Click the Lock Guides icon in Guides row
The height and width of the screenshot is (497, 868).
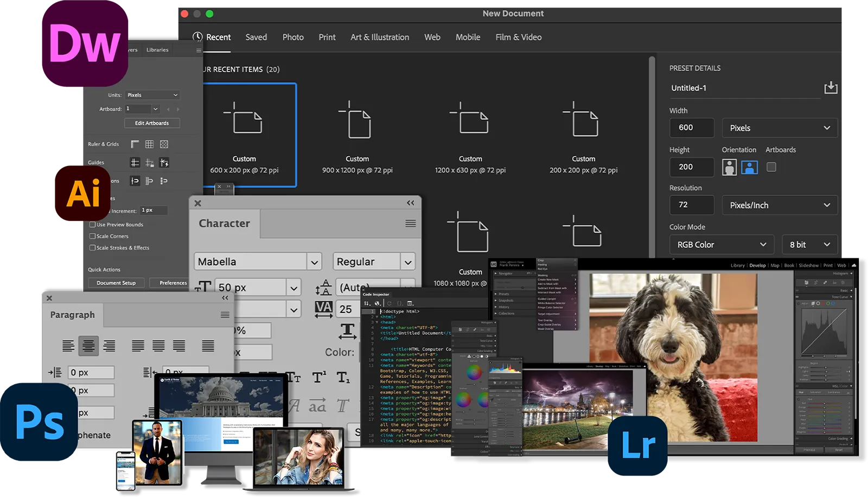coord(150,163)
